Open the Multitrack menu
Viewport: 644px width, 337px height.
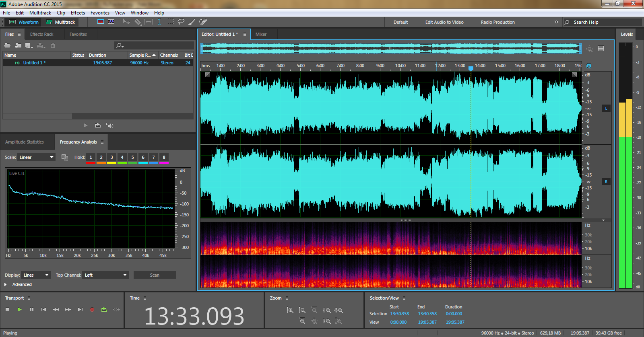point(40,13)
